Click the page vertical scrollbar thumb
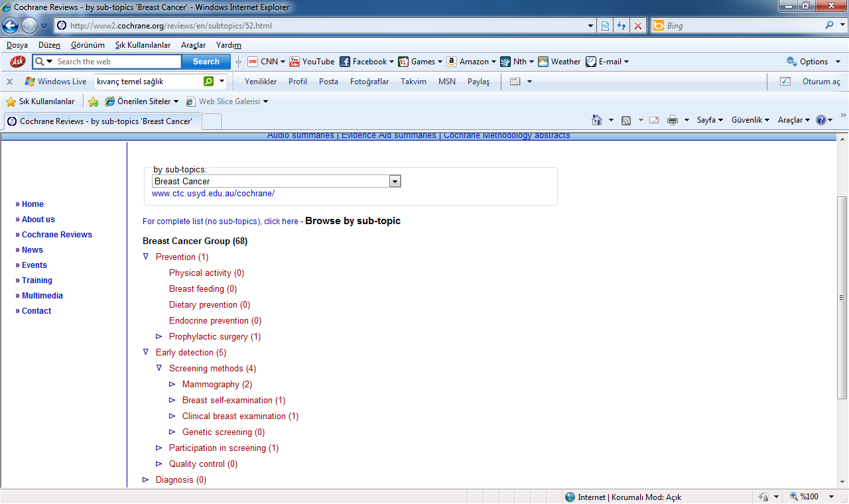Image resolution: width=849 pixels, height=504 pixels. (x=843, y=297)
